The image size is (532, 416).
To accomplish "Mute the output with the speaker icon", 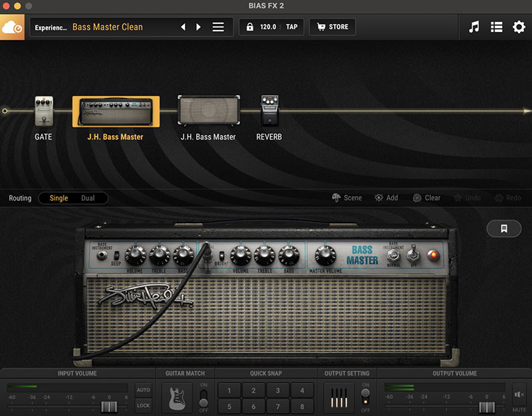I will coord(519,395).
